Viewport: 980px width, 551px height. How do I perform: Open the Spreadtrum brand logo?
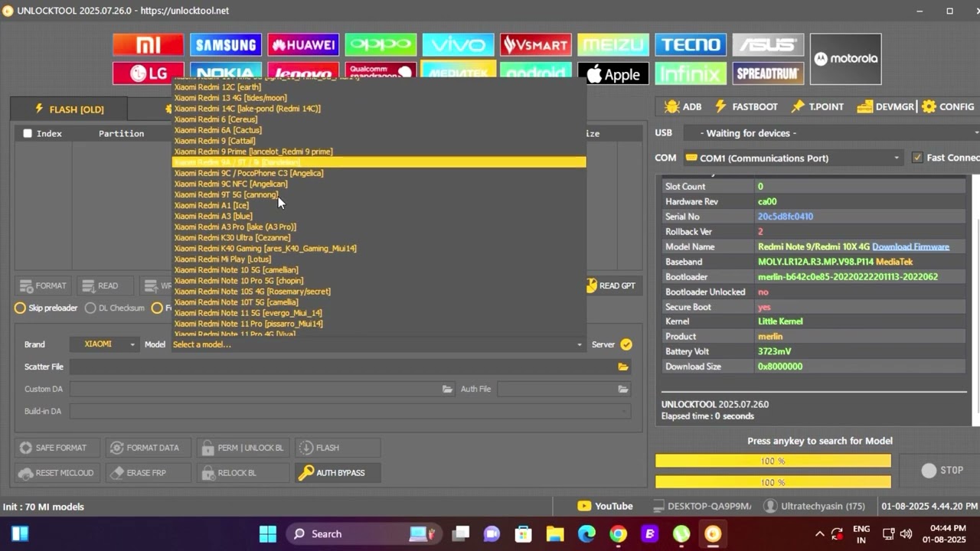coord(768,73)
